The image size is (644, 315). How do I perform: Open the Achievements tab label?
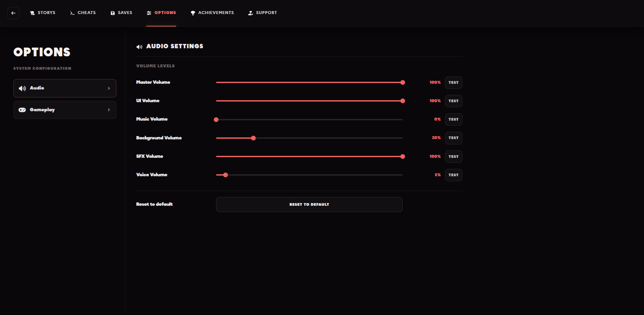pos(216,13)
